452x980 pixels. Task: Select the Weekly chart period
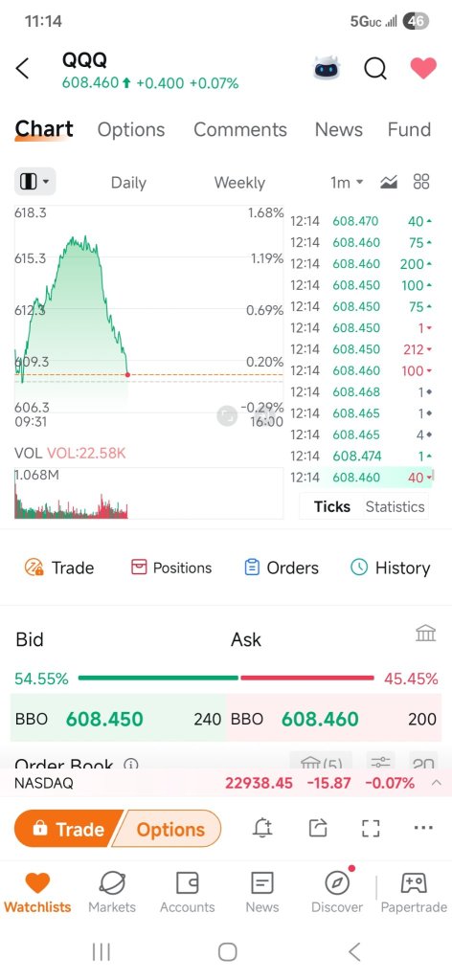pos(239,183)
